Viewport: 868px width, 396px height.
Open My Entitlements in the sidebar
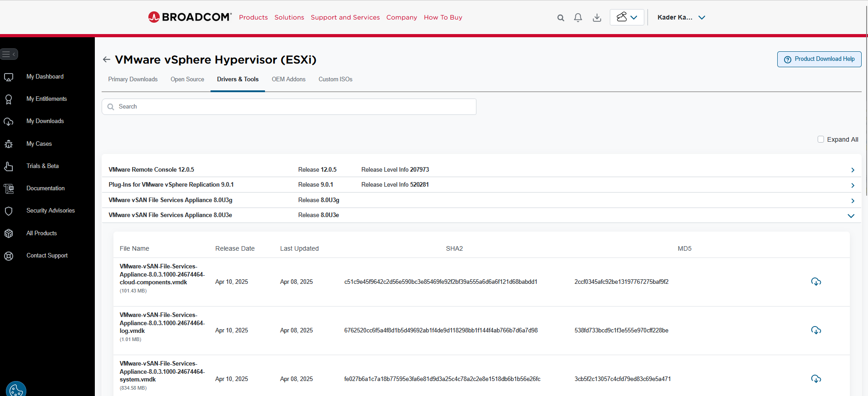[x=46, y=99]
